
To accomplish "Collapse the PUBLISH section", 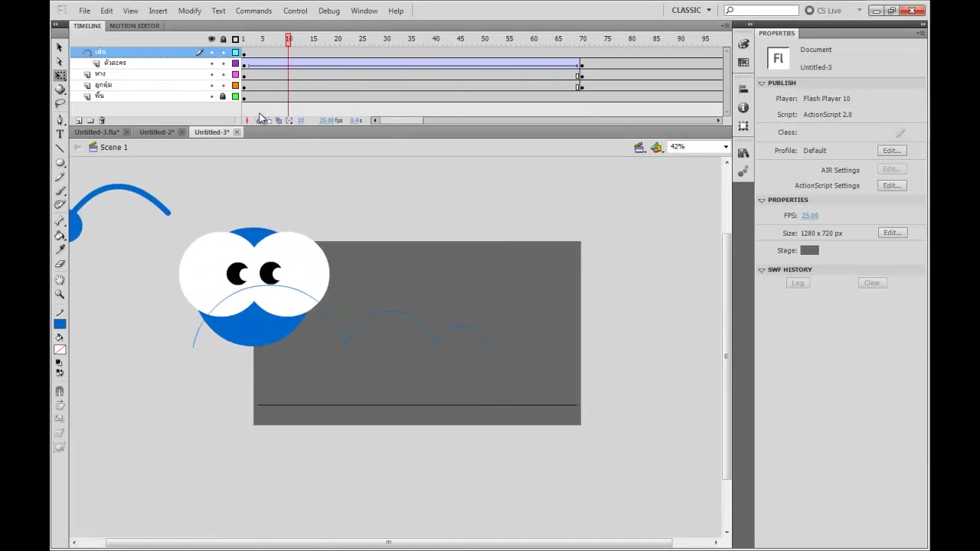I will pyautogui.click(x=762, y=83).
